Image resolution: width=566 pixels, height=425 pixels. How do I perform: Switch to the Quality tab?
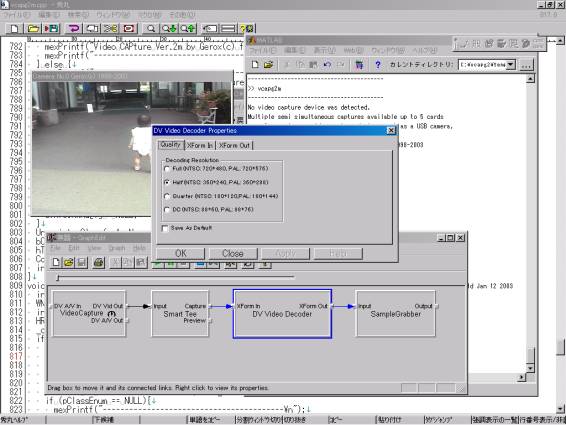tap(170, 145)
